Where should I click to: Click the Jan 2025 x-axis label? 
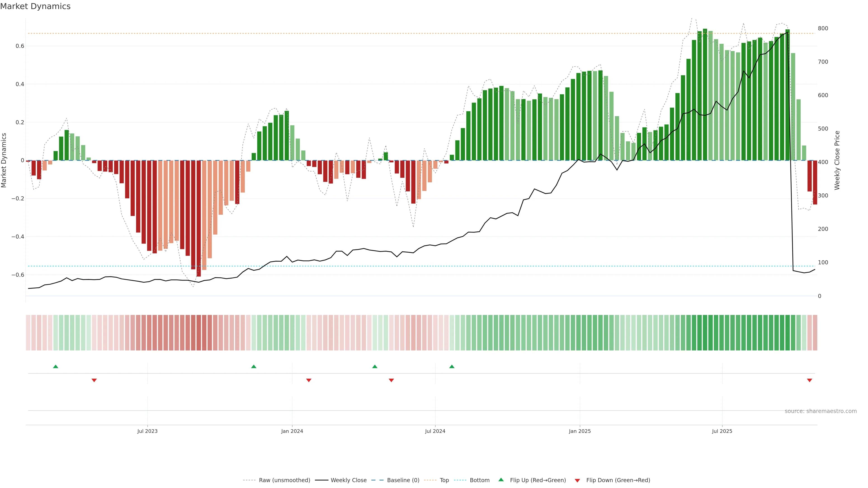tap(580, 431)
